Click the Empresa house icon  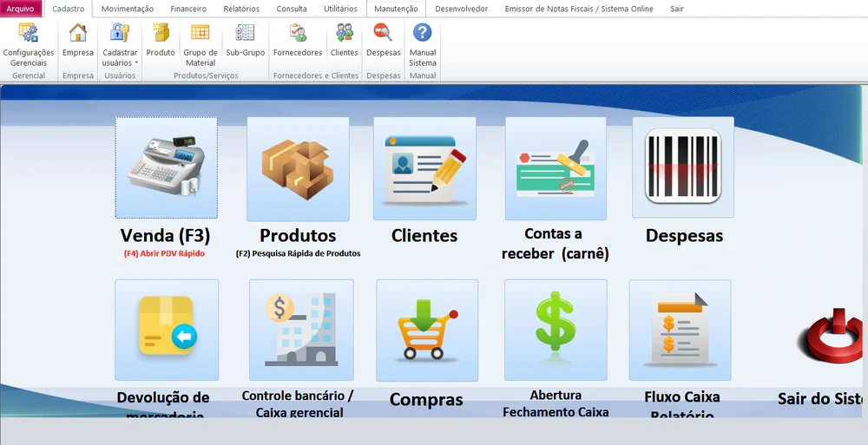(x=78, y=33)
